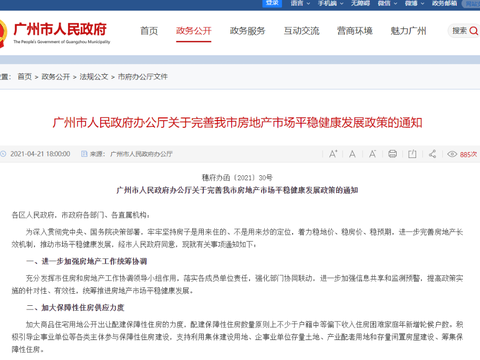
Task: Open the 语言 language dropdown
Action: pyautogui.click(x=300, y=3)
